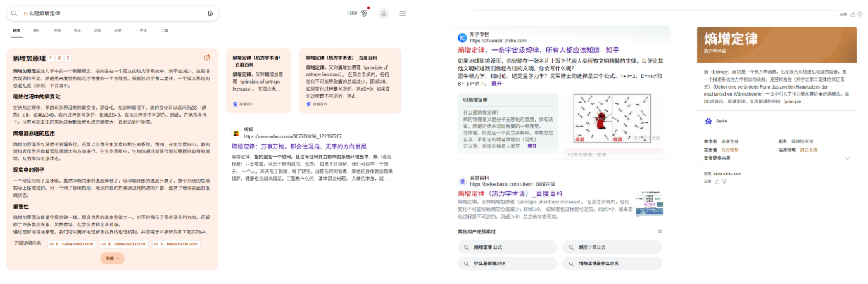Viewport: 868px width, 284px height.
Task: Switch to the 地图 tab
Action: (x=118, y=31)
